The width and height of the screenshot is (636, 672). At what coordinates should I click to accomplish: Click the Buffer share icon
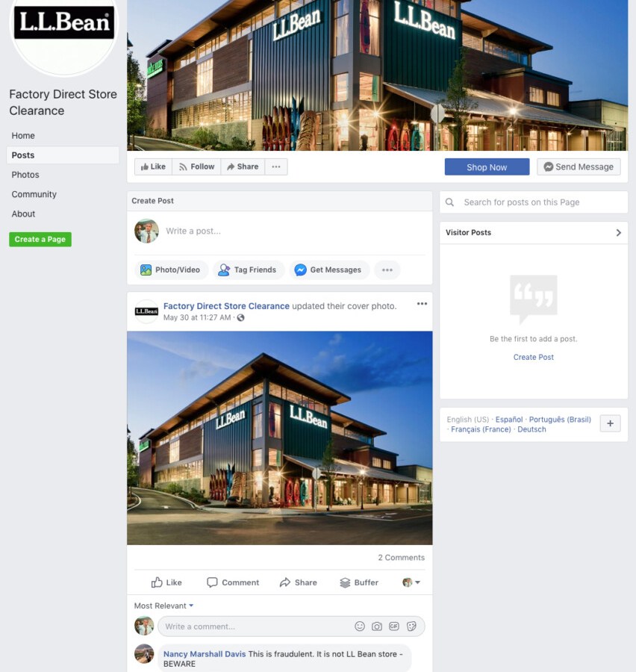click(359, 582)
